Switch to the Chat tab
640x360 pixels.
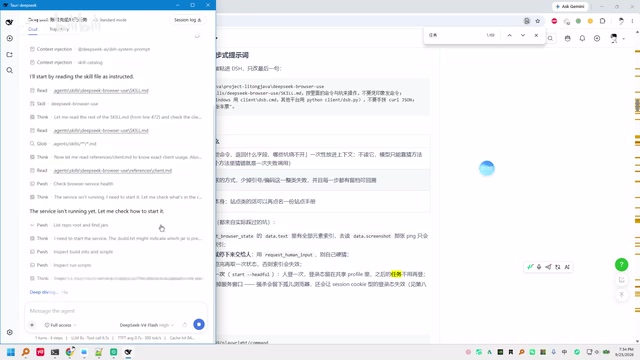coord(33,29)
